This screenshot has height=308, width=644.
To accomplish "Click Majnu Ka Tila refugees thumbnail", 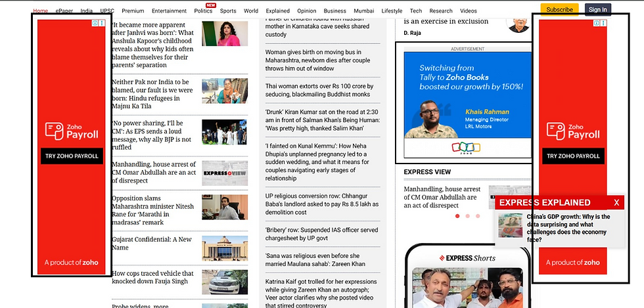I will (x=225, y=91).
